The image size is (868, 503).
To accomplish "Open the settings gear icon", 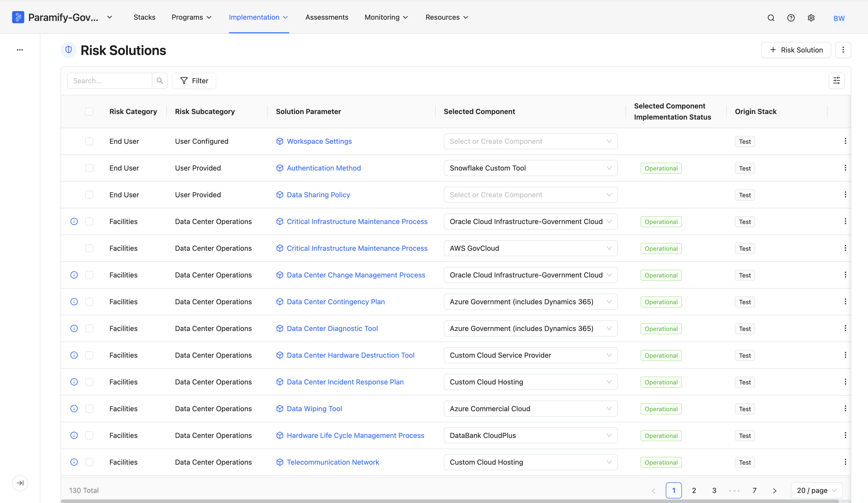I will tap(811, 18).
